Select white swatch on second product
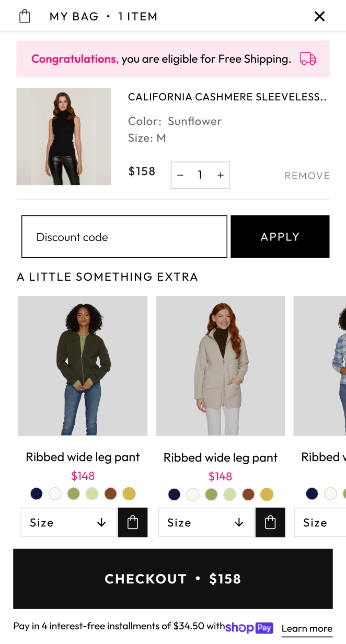This screenshot has width=346, height=644. point(193,494)
